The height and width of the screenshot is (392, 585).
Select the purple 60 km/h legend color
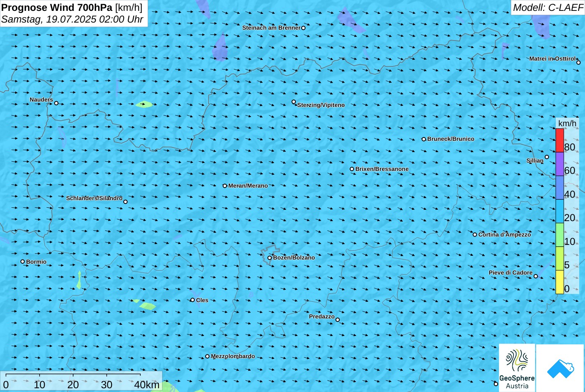[x=560, y=164]
